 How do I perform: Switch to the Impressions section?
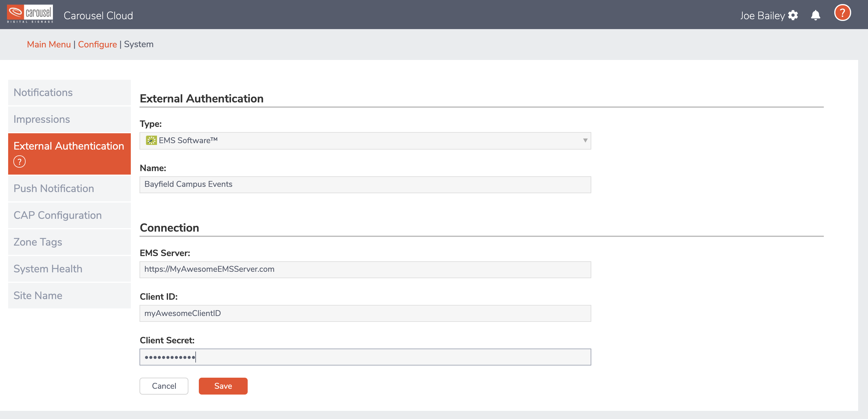tap(69, 119)
